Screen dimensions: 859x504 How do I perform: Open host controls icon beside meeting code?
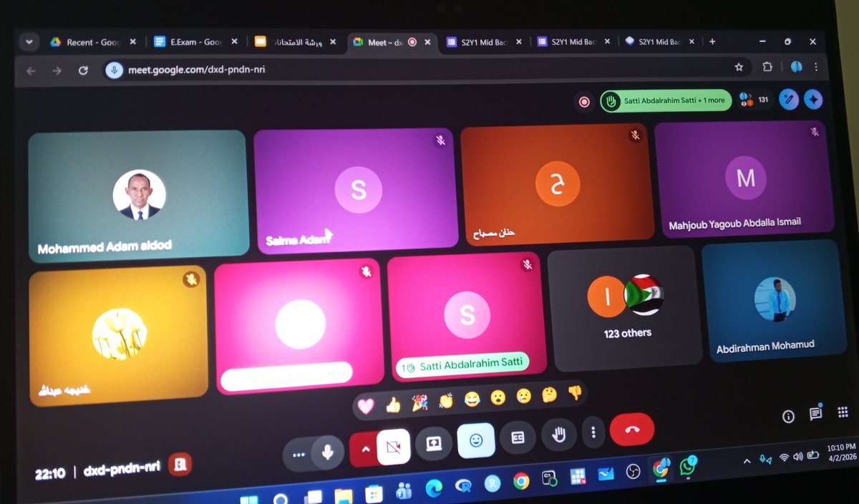click(179, 465)
